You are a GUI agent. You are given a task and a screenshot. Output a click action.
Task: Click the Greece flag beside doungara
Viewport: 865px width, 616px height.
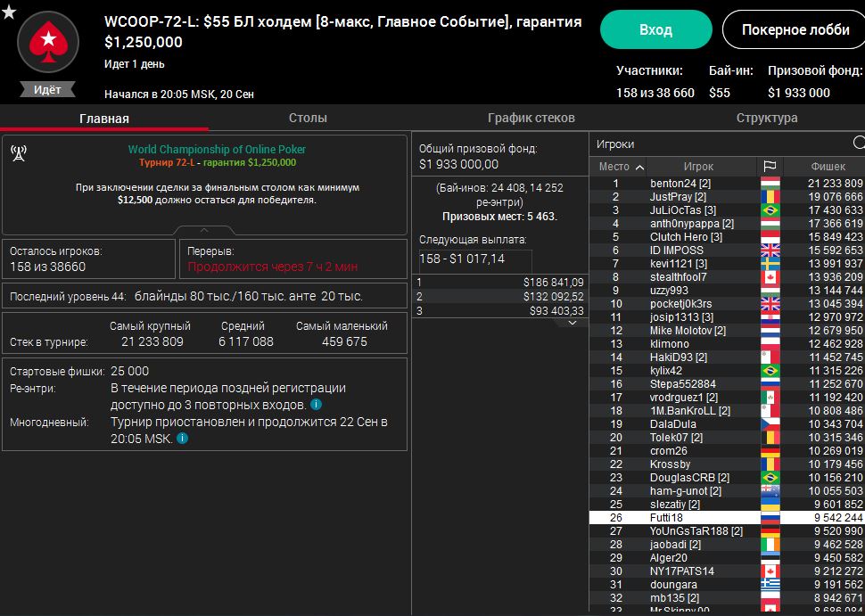[770, 585]
